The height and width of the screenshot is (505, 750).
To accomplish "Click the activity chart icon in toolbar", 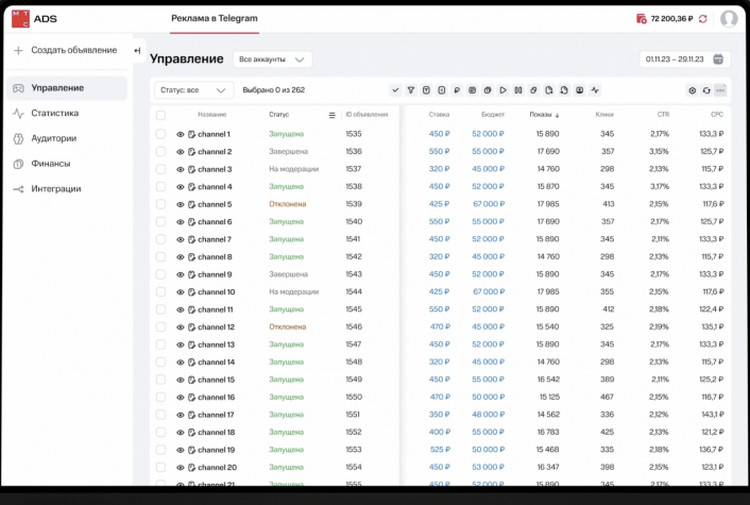I will click(595, 90).
